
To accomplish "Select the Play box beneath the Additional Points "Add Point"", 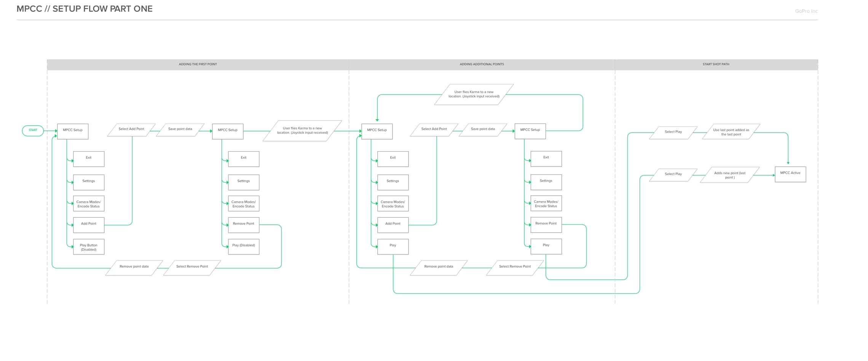I will pos(393,247).
